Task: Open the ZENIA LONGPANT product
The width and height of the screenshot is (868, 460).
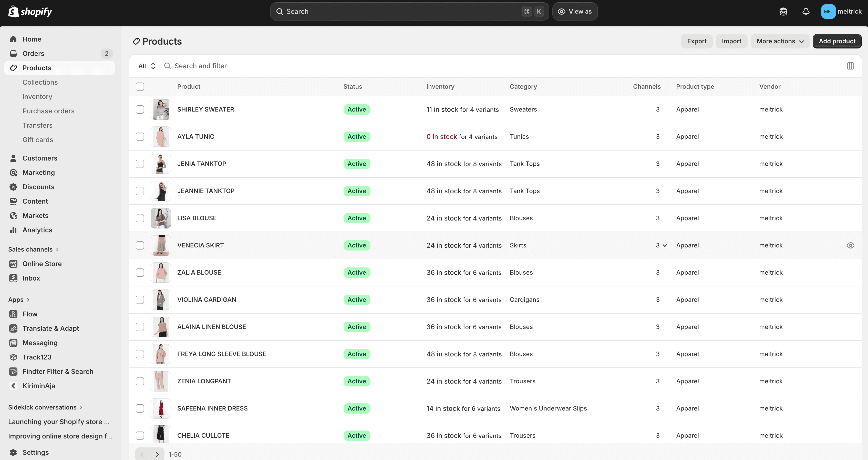Action: tap(204, 381)
